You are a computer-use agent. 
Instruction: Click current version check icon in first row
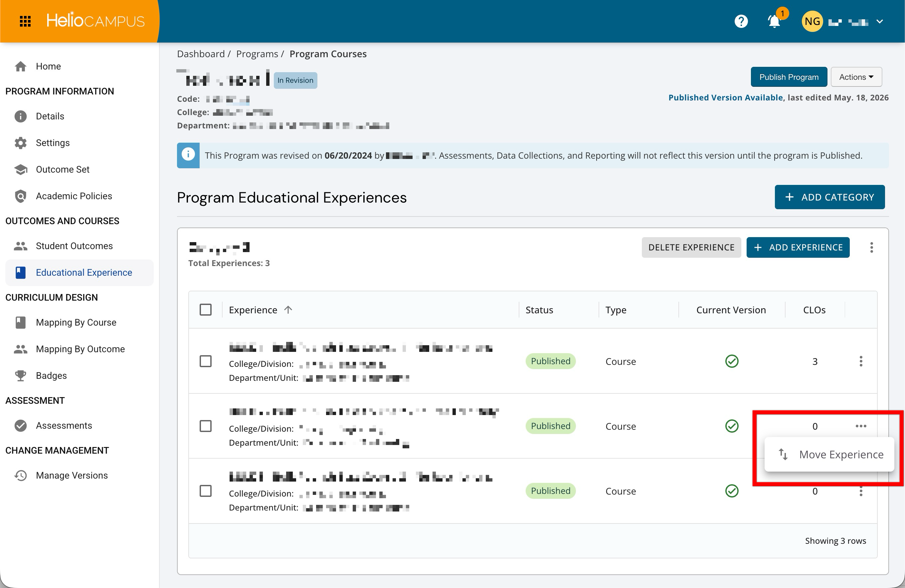(732, 361)
